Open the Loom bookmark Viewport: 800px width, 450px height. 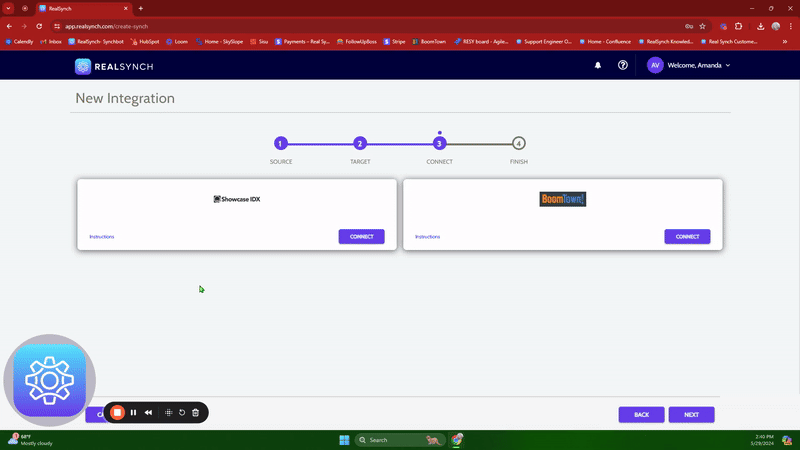(177, 42)
